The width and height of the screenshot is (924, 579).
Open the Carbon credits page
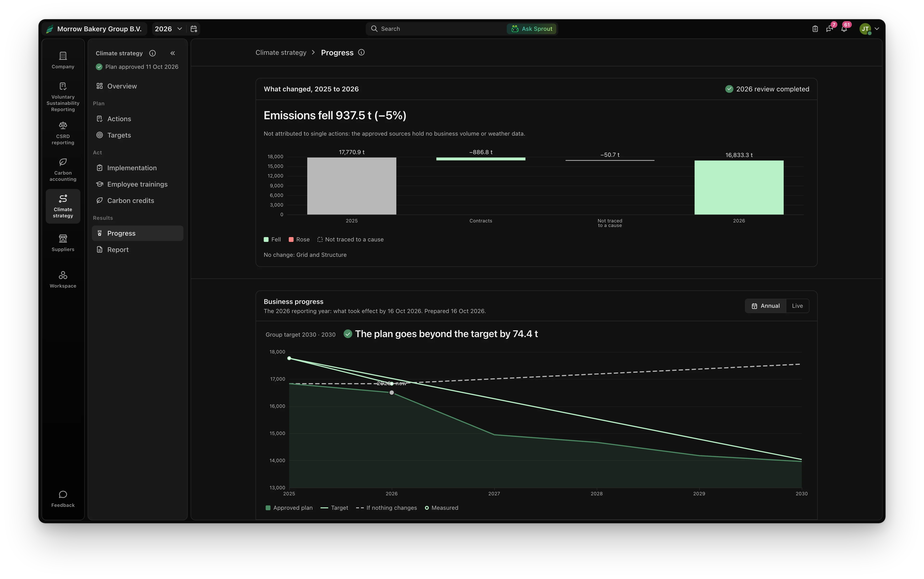click(x=138, y=201)
